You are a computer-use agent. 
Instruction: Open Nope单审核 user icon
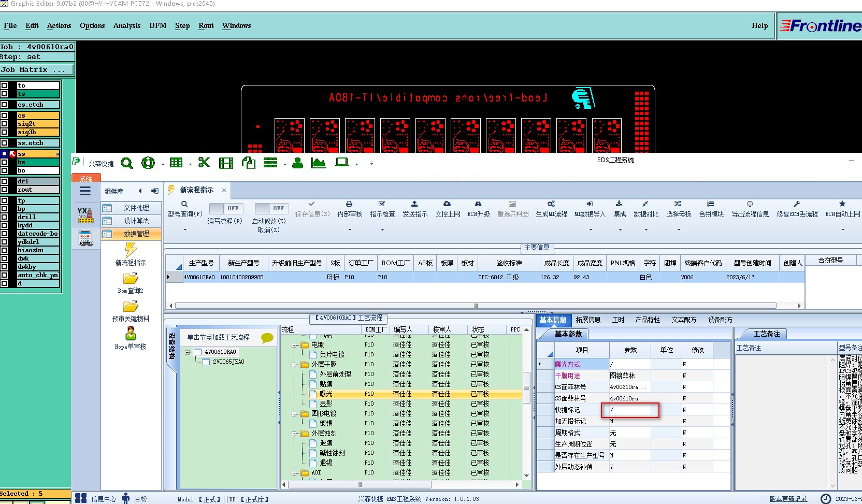coord(131,333)
